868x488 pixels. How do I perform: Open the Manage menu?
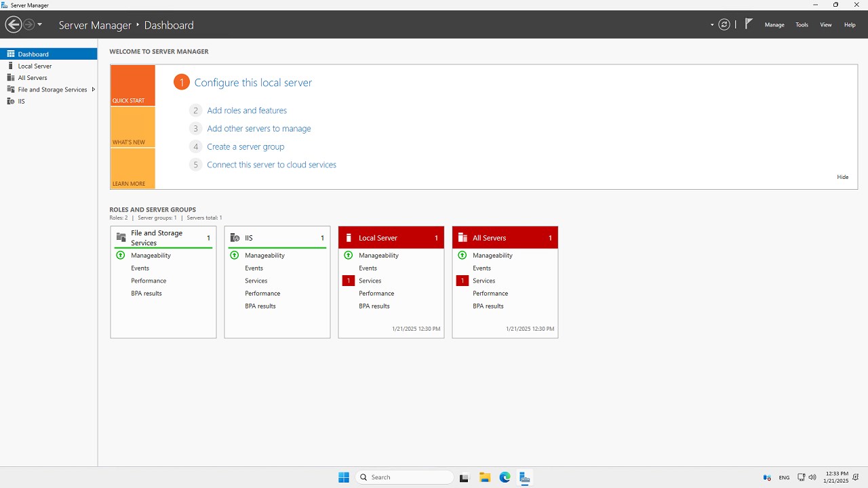tap(774, 24)
